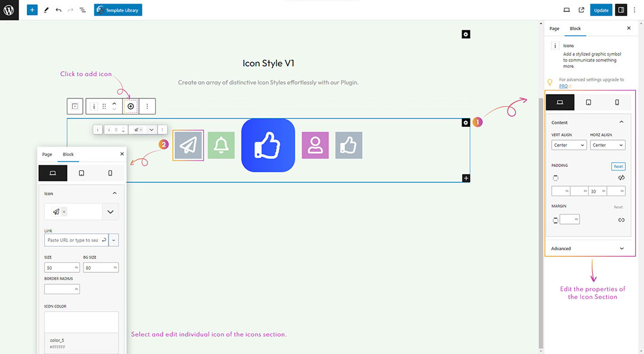Open the Template Library
644x354 pixels.
118,10
